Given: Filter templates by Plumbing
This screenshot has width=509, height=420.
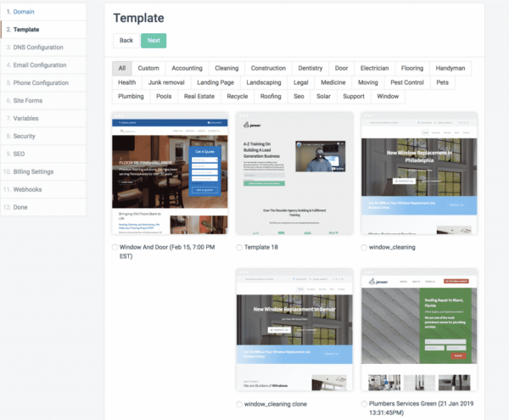Looking at the screenshot, I should point(131,97).
